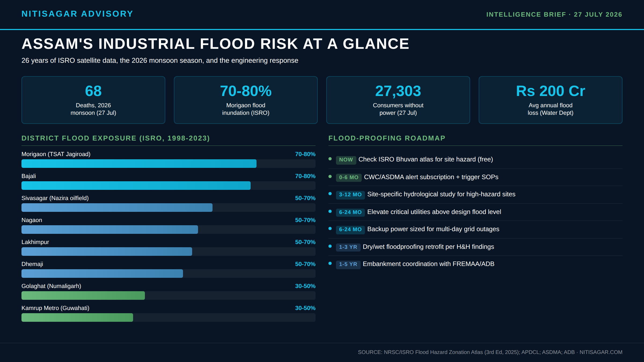The image size is (644, 362).
Task: Select the Golaghat (Numaligarh) label
Action: click(x=51, y=286)
